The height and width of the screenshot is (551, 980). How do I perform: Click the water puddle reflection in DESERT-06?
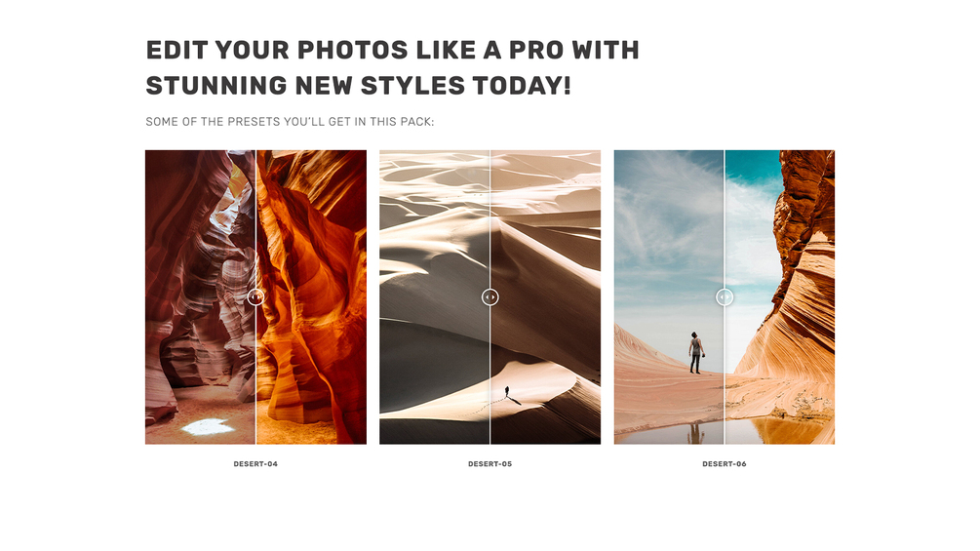tap(725, 432)
